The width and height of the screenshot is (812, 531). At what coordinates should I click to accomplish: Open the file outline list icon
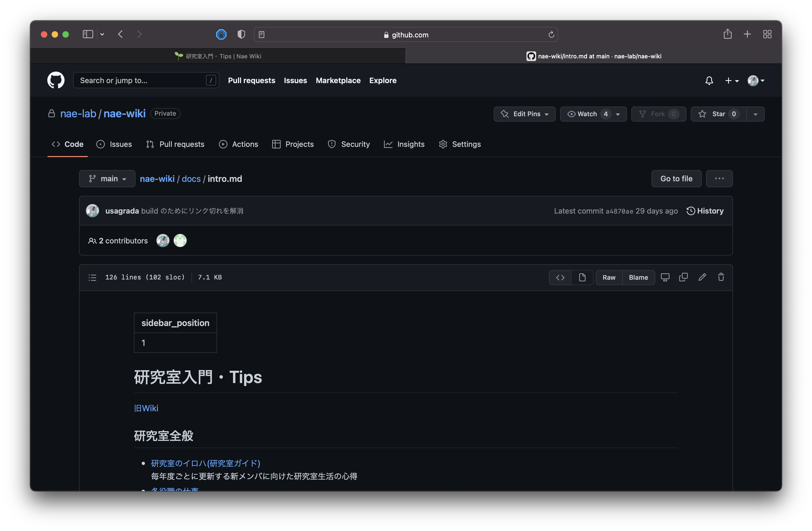(92, 277)
